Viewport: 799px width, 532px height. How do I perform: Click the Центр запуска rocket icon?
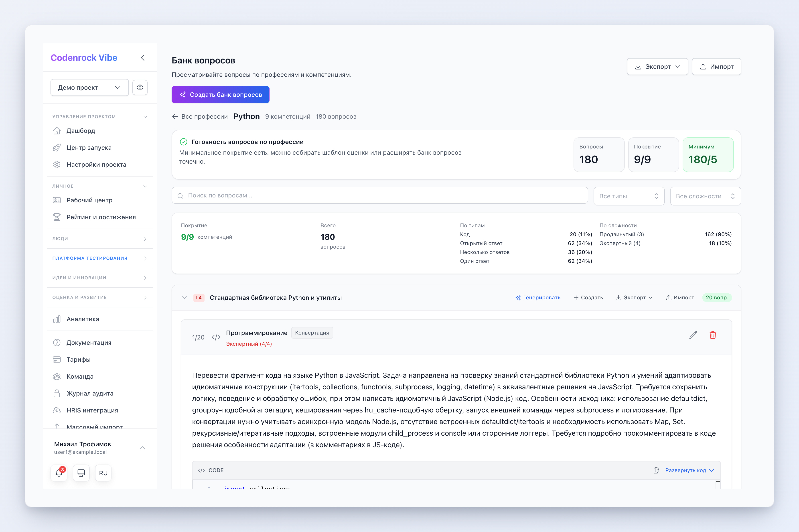pos(57,148)
